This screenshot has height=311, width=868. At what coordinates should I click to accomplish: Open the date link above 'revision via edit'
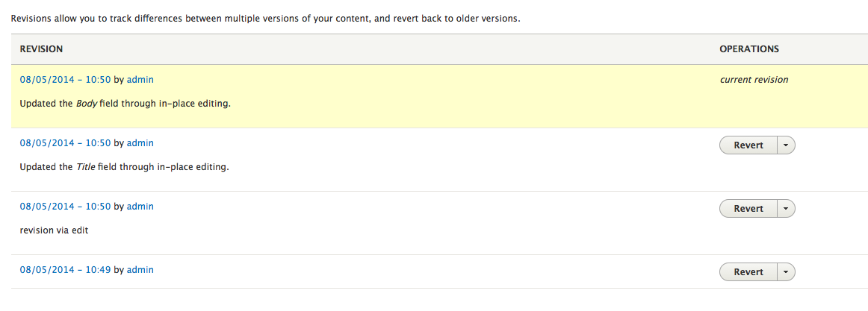65,206
